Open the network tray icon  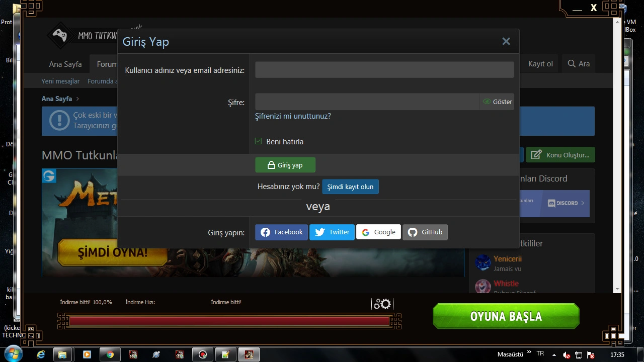(579, 355)
